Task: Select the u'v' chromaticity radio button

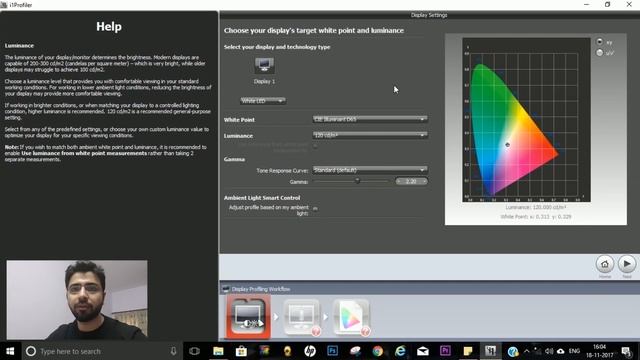Action: [599, 52]
